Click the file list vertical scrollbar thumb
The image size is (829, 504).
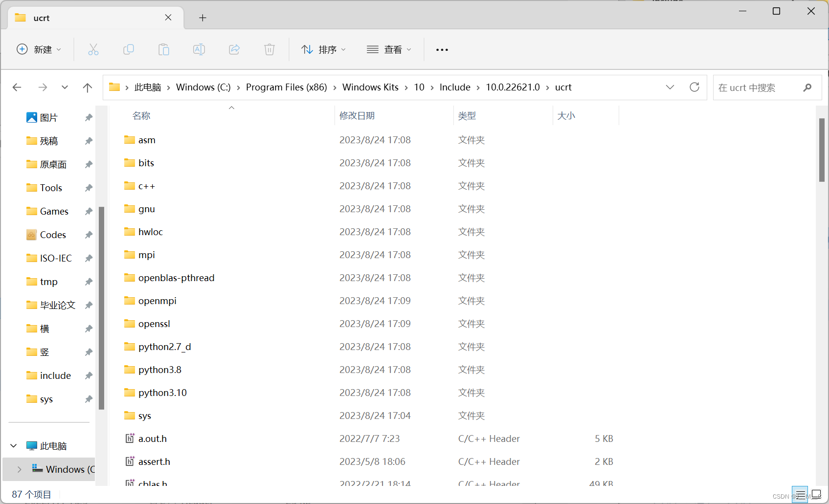(x=822, y=150)
